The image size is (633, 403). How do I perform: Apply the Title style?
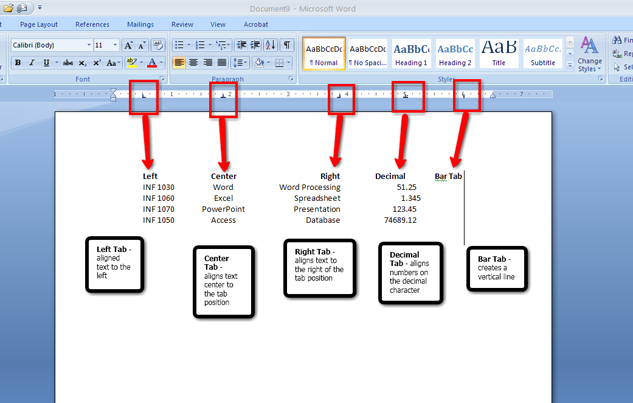click(x=499, y=54)
